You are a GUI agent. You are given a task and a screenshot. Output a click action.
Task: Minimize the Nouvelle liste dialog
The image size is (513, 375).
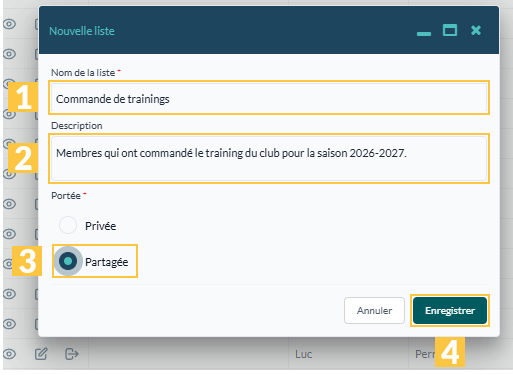pyautogui.click(x=424, y=34)
